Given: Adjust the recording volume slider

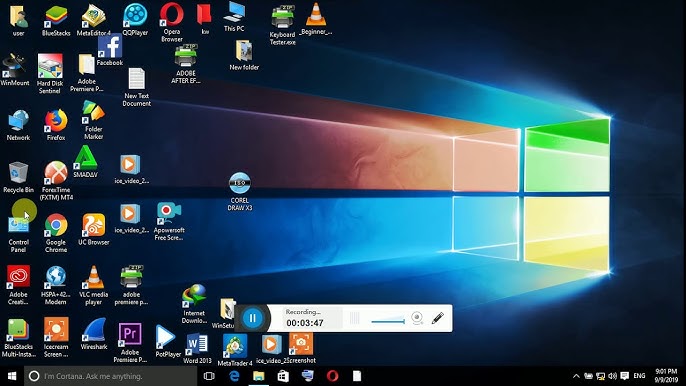Looking at the screenshot, I should point(388,321).
